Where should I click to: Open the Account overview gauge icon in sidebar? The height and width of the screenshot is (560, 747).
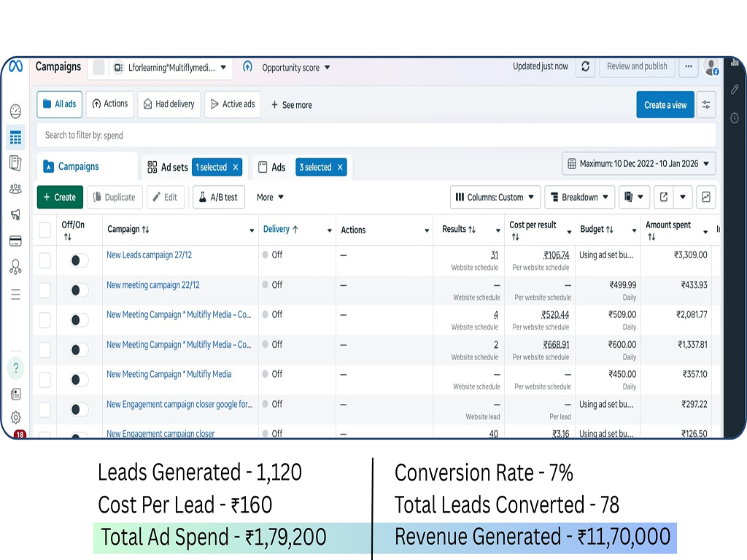point(15,111)
